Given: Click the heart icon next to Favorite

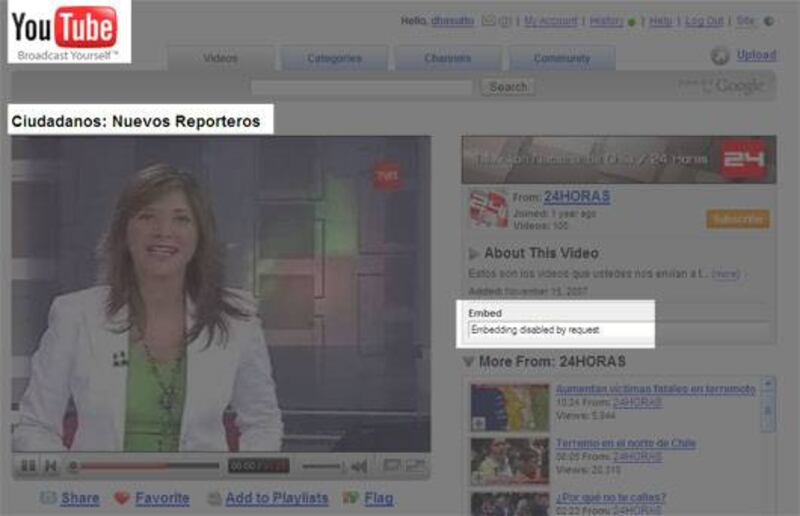Looking at the screenshot, I should 122,498.
